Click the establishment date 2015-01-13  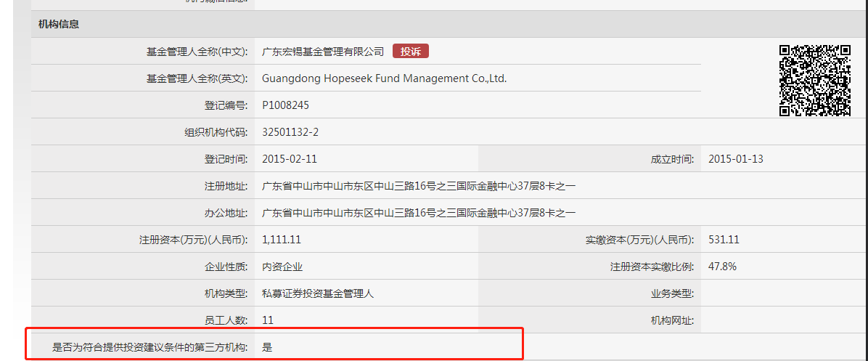[735, 159]
